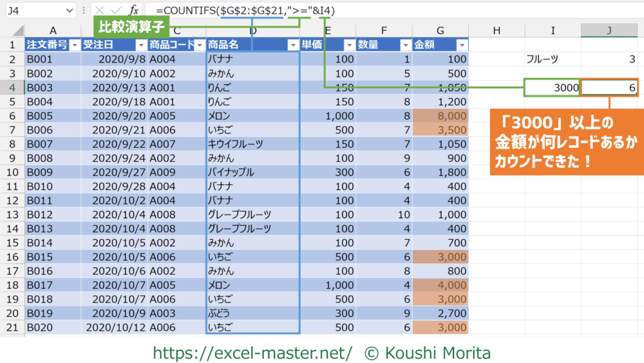Click the Enter checkmark icon in formula bar
Image resolution: width=644 pixels, height=363 pixels.
click(116, 10)
